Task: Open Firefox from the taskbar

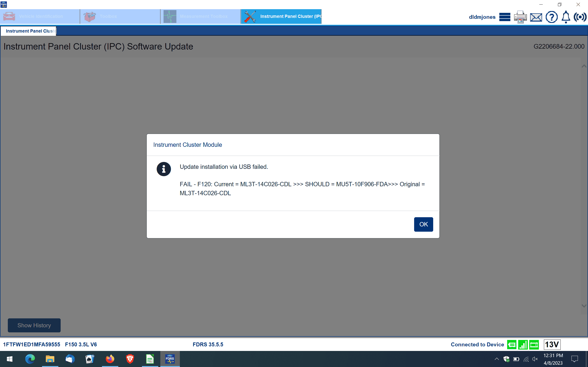Action: coord(110,359)
